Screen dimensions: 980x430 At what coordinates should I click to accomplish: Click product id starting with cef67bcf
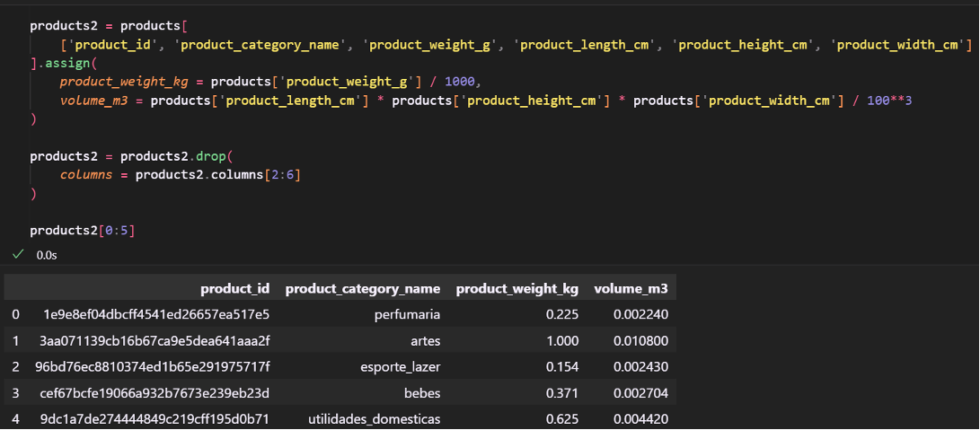click(x=156, y=392)
